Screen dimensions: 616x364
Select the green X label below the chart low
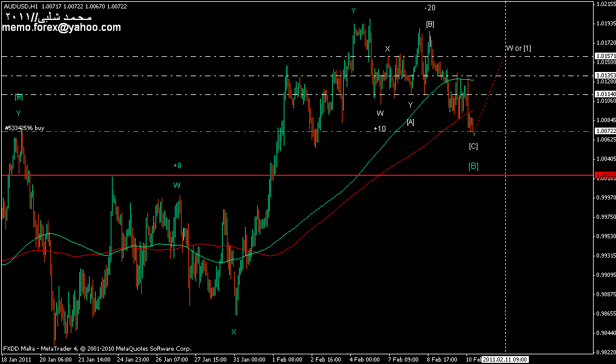point(234,331)
